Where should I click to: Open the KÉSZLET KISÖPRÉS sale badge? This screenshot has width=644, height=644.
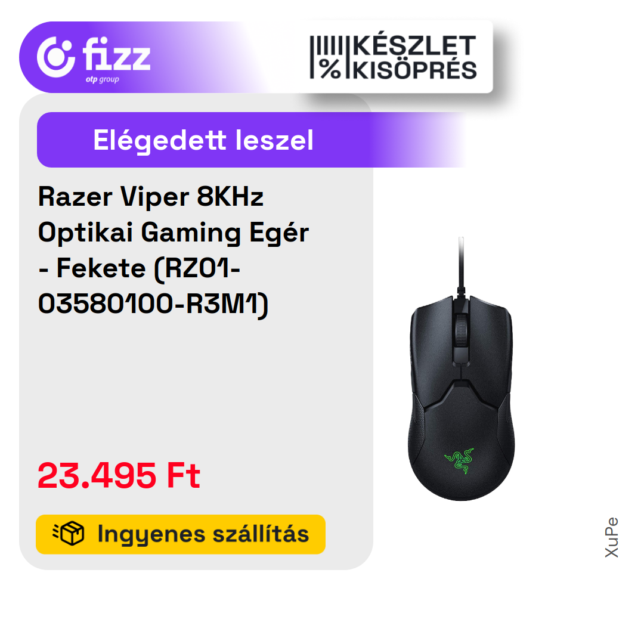click(x=394, y=57)
